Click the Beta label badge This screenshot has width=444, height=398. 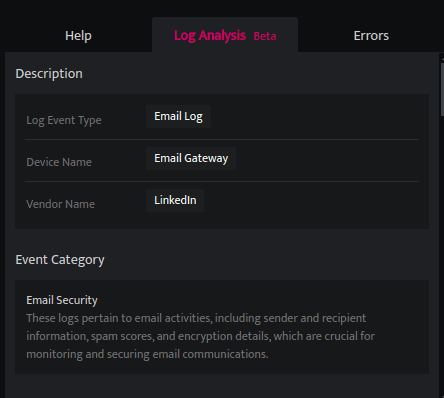pos(265,36)
